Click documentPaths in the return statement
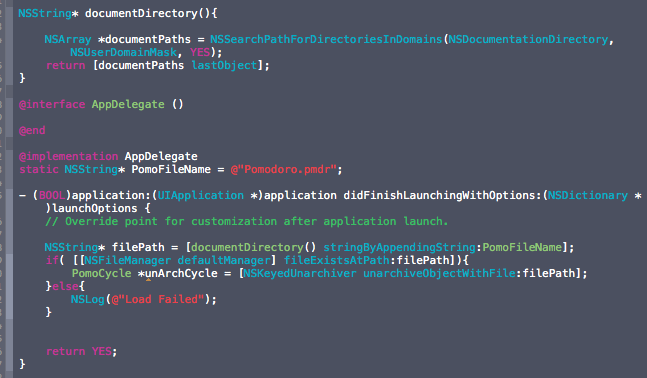 coord(141,65)
